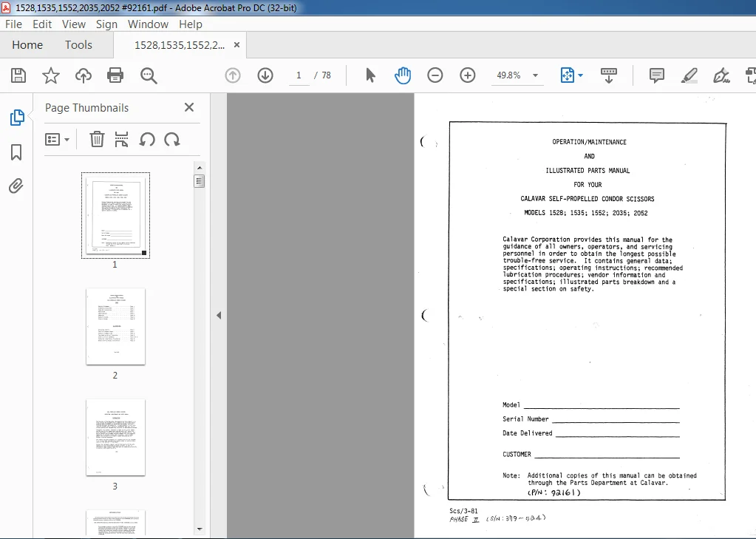Add a sticky note comment
The height and width of the screenshot is (539, 756).
[x=657, y=75]
